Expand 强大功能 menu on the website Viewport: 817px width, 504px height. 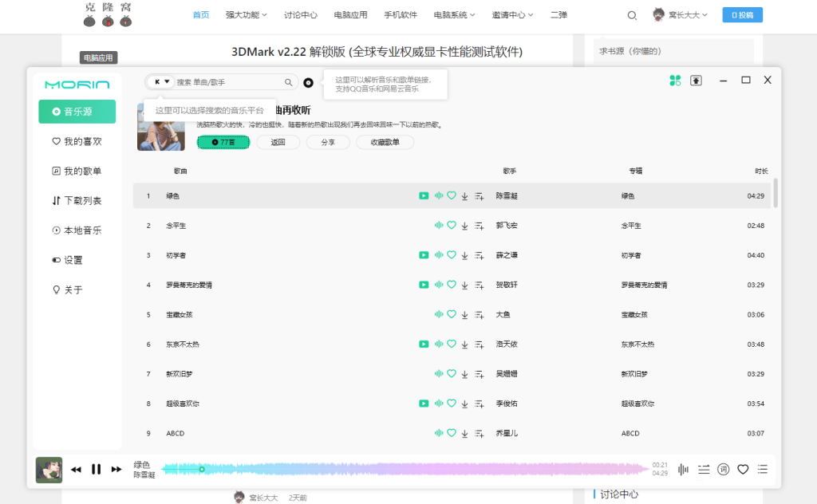246,15
